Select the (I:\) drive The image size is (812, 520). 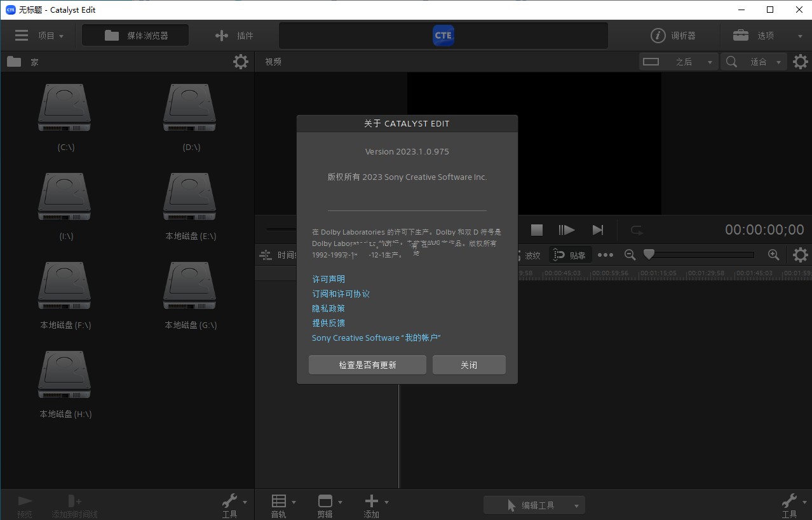point(65,207)
